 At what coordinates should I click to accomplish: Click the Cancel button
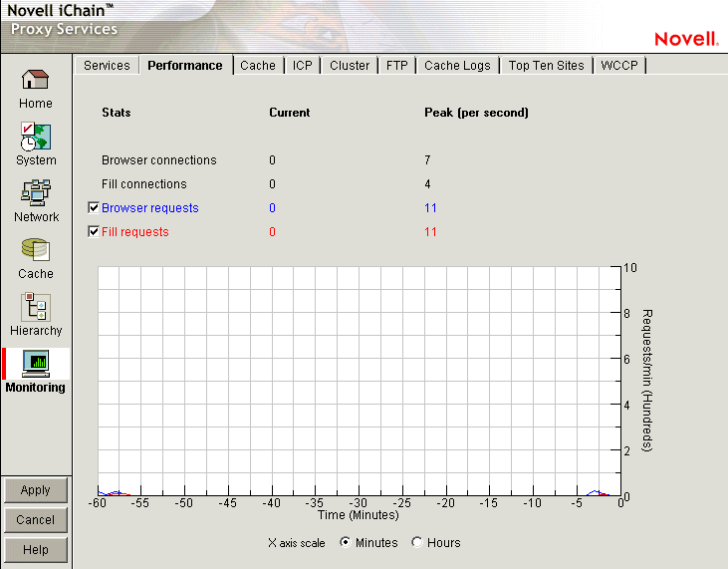[x=36, y=520]
